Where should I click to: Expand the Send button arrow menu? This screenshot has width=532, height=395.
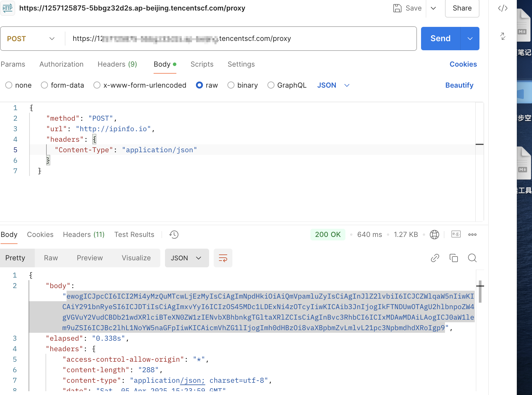coord(470,39)
